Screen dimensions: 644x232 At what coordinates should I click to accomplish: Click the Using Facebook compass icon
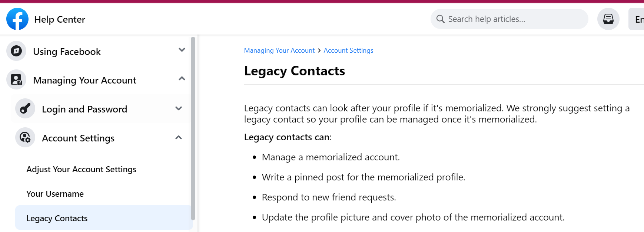pyautogui.click(x=16, y=51)
